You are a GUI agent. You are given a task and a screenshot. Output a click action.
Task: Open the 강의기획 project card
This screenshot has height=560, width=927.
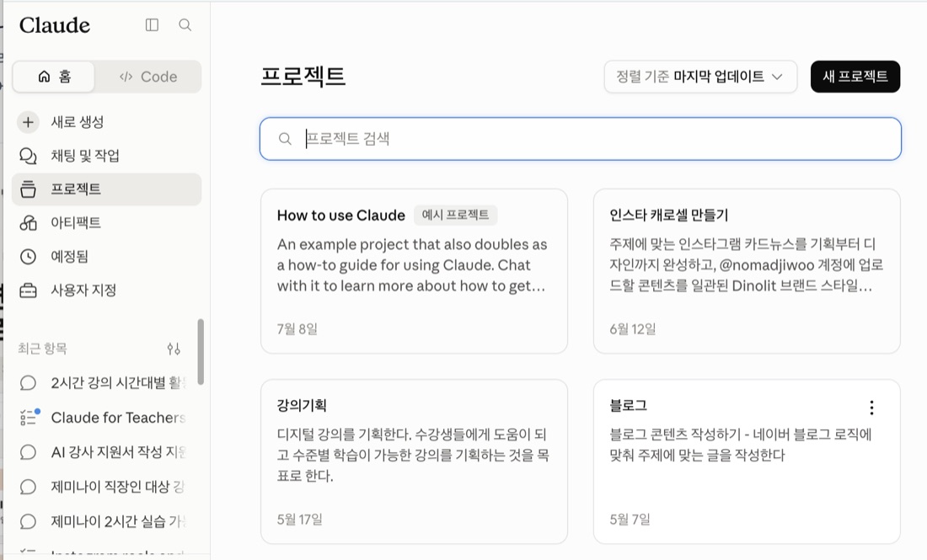(414, 461)
